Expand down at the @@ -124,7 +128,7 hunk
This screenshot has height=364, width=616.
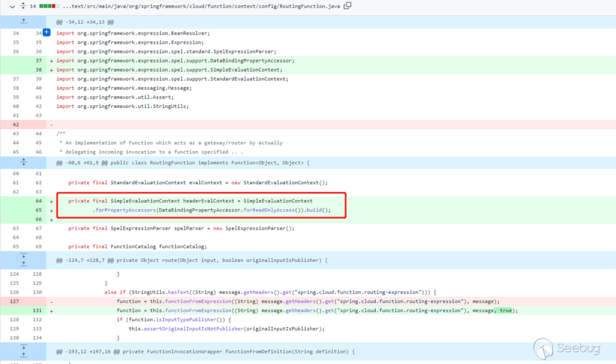click(x=23, y=256)
